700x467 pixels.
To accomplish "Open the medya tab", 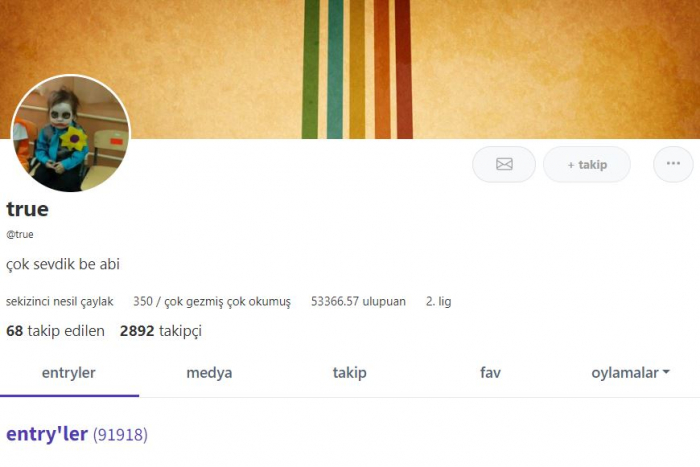I will point(209,373).
